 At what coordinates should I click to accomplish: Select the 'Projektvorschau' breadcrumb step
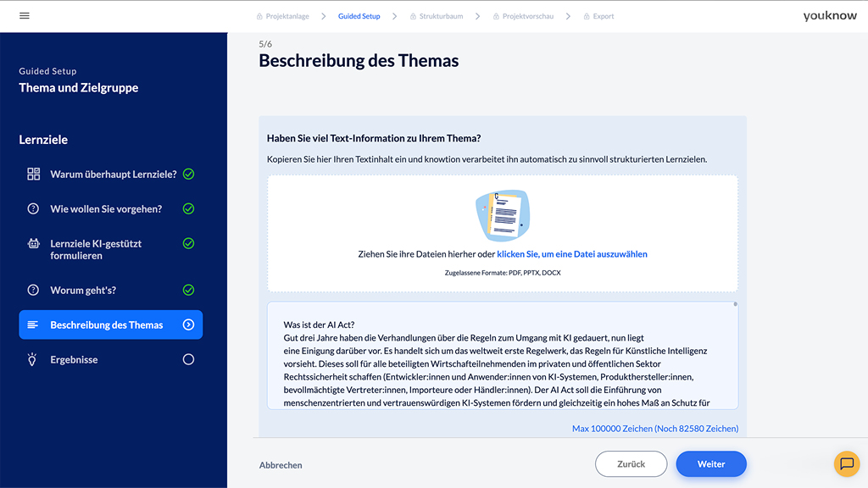tap(528, 15)
